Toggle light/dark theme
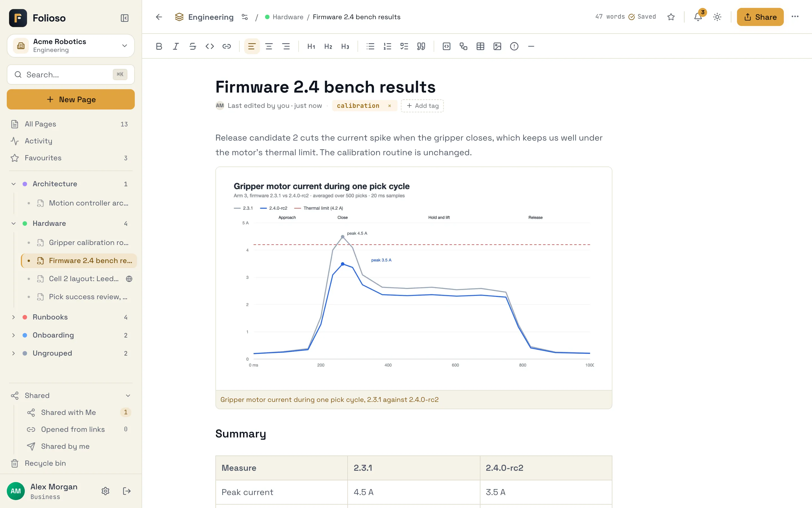The height and width of the screenshot is (508, 812). [717, 17]
